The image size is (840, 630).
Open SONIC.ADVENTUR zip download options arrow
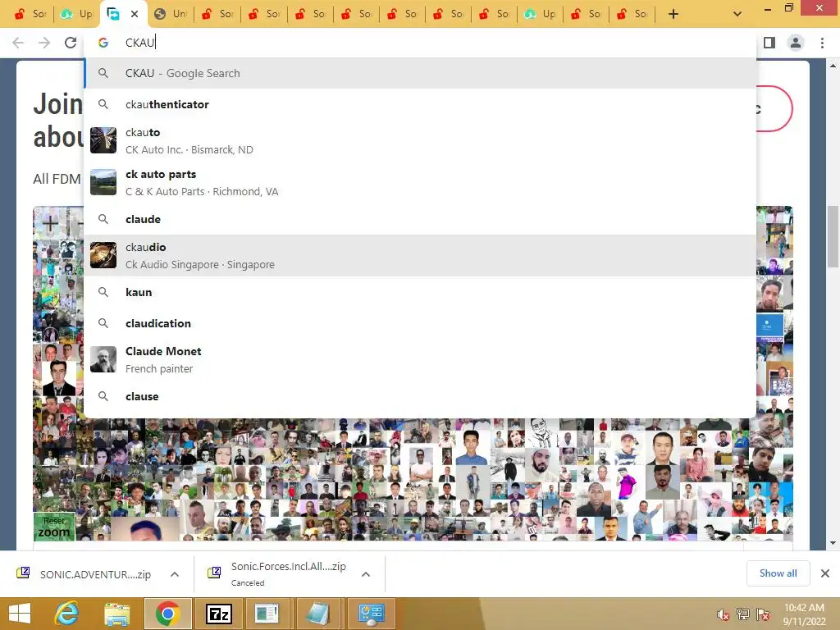click(x=175, y=574)
